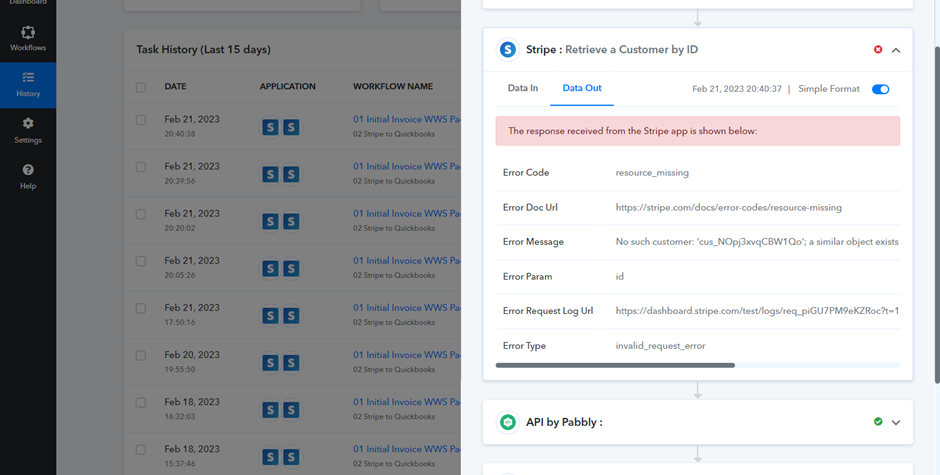Check the Feb 18 16:32:03 task row
940x475 pixels.
(141, 402)
